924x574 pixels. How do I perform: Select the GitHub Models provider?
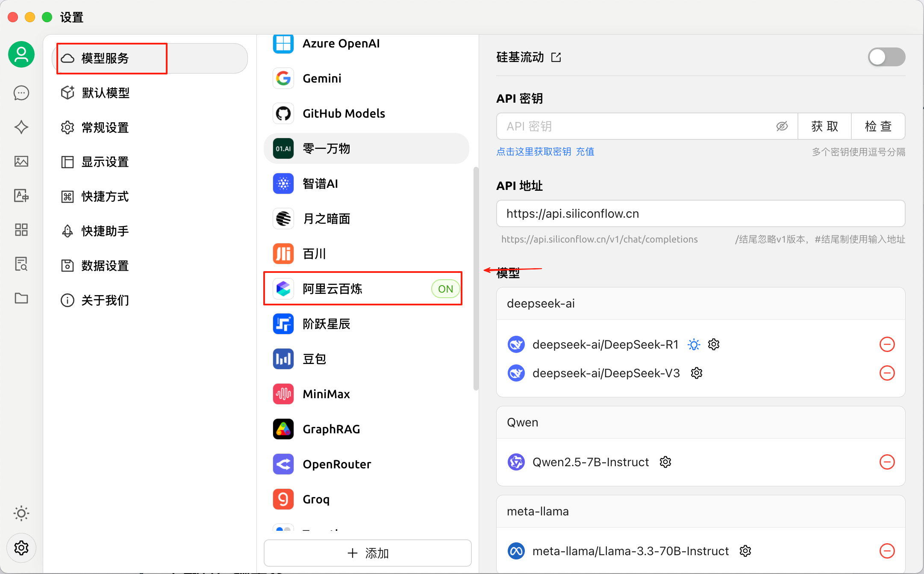(x=366, y=113)
